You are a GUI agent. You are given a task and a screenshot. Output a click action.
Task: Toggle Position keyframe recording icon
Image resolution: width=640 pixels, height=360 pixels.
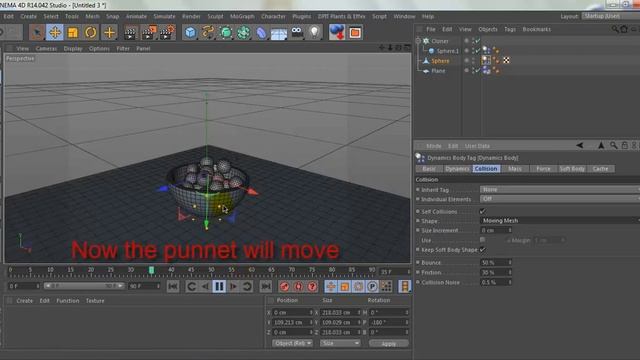coord(331,287)
